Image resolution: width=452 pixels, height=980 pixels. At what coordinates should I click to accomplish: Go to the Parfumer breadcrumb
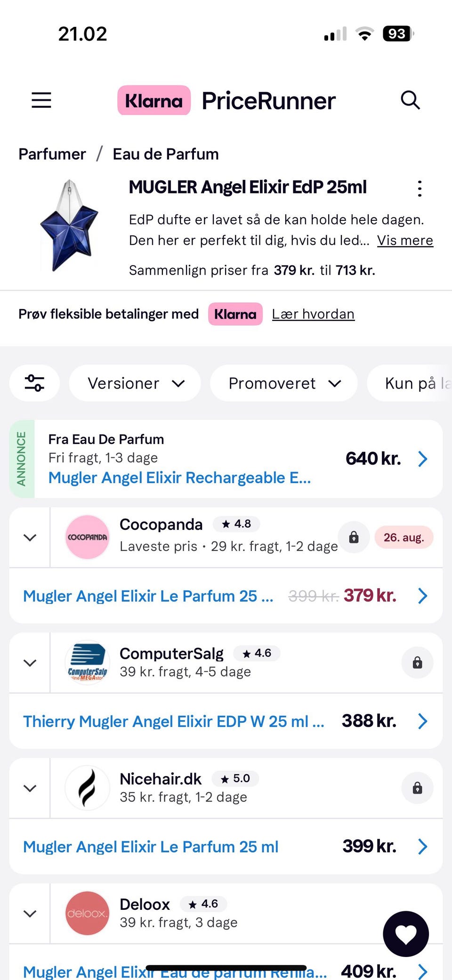pyautogui.click(x=52, y=154)
